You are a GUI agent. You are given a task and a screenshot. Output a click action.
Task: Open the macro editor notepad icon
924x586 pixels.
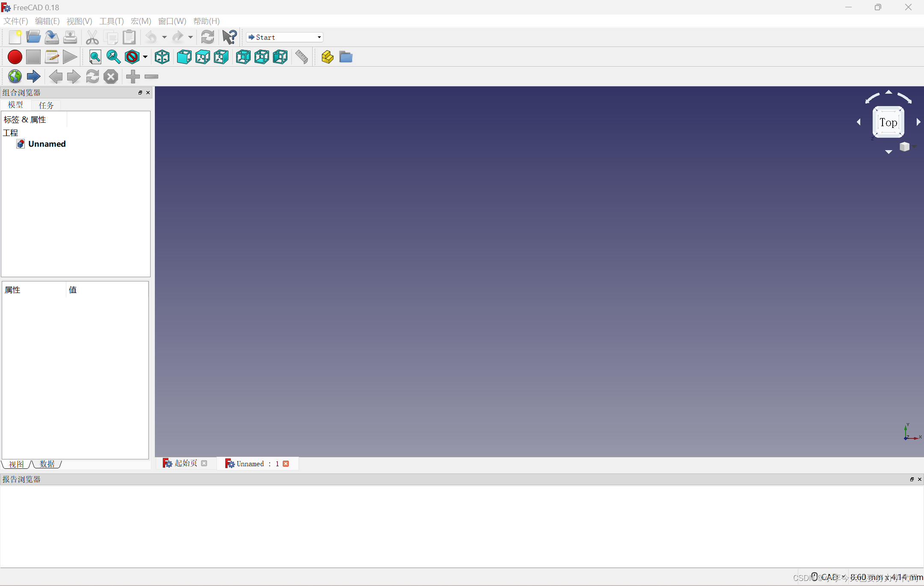[x=52, y=57]
